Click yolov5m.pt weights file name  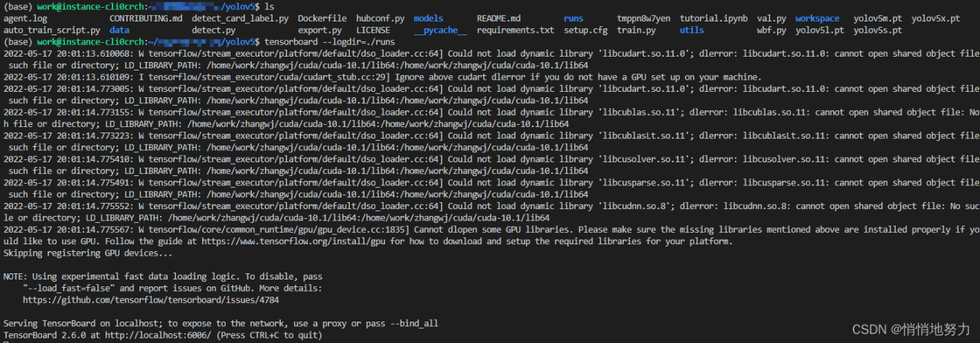[x=877, y=18]
